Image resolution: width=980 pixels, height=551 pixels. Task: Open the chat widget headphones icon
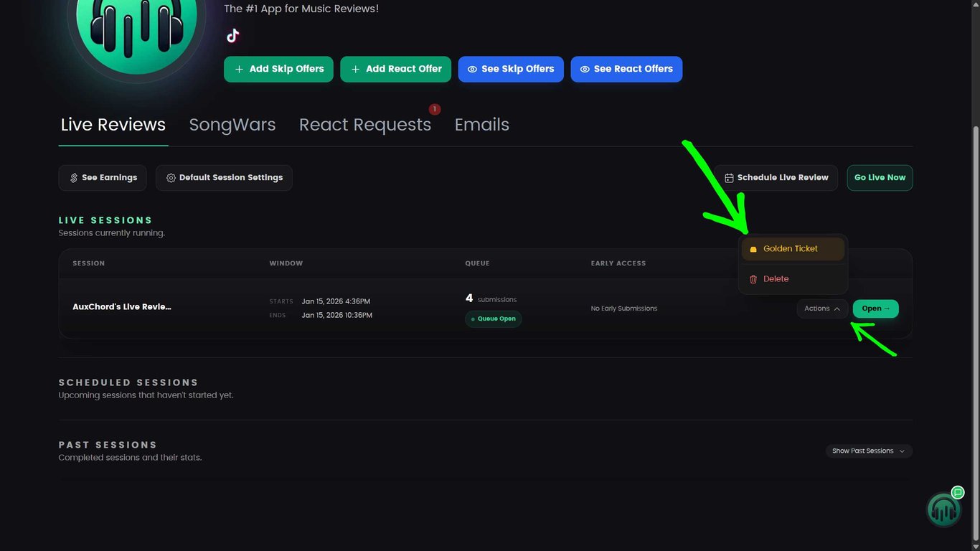click(x=943, y=509)
